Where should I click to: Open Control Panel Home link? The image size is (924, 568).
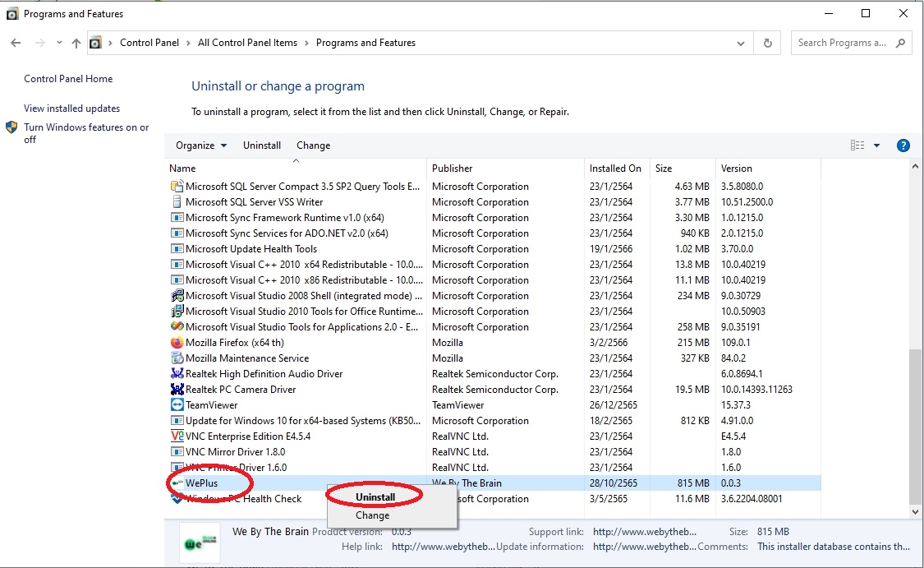[x=68, y=79]
